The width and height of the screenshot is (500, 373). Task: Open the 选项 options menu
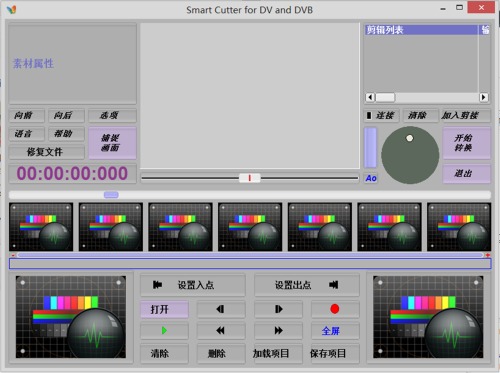[112, 115]
